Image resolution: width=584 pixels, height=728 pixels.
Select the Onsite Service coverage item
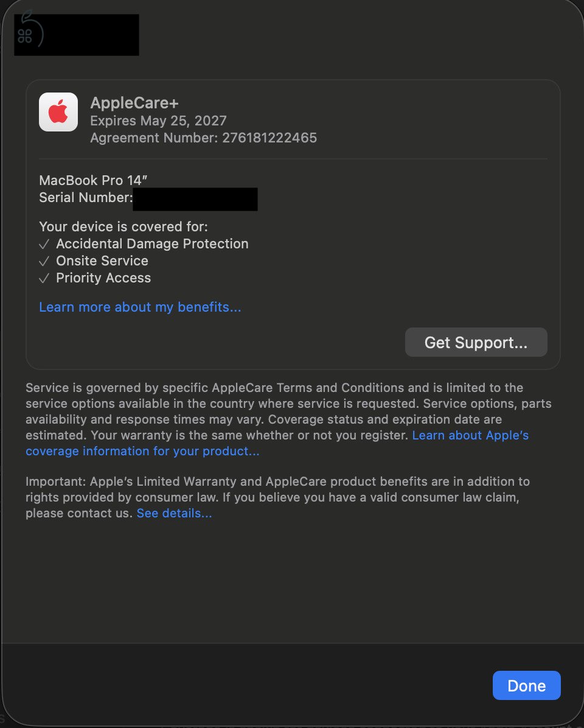pyautogui.click(x=102, y=261)
